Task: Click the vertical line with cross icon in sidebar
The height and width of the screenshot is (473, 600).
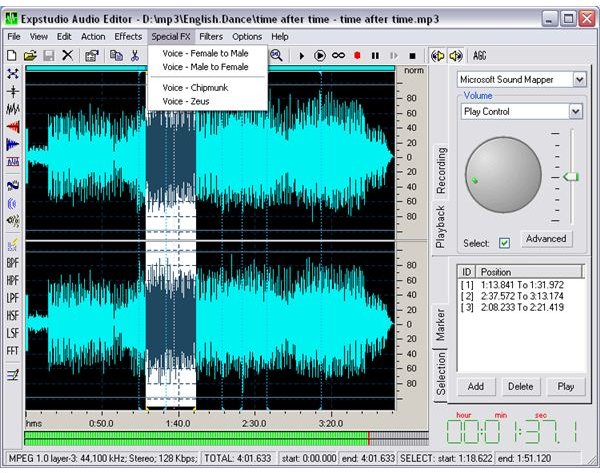Action: coord(13,91)
